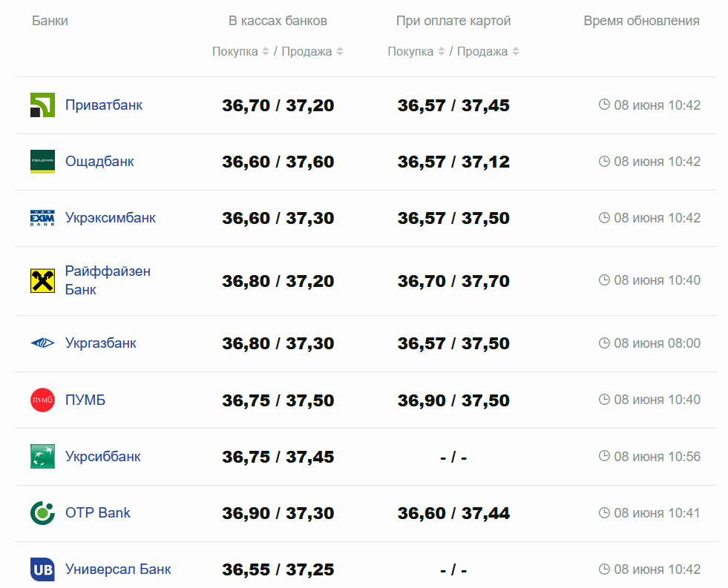Click the Приватбанк logo icon
The image size is (728, 588).
click(x=42, y=105)
